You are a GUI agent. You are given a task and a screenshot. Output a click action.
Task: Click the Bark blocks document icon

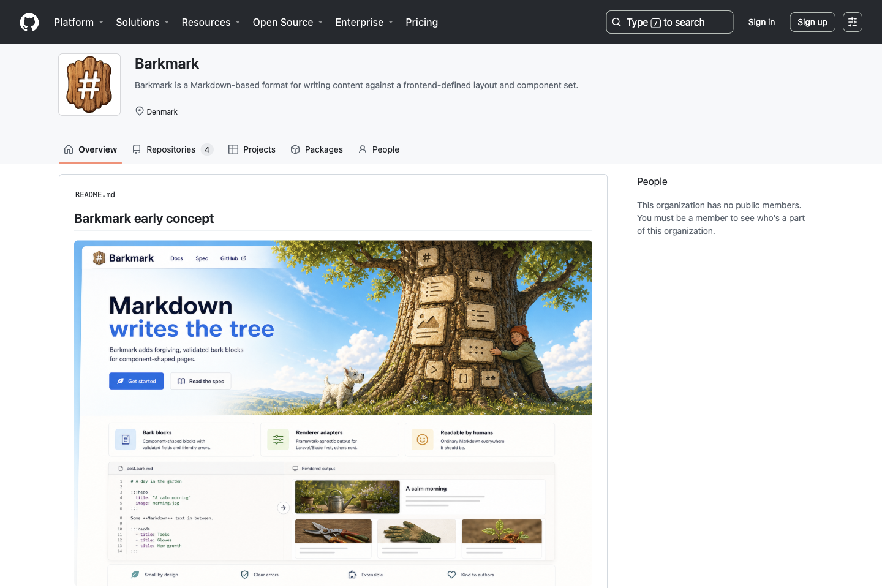[126, 439]
